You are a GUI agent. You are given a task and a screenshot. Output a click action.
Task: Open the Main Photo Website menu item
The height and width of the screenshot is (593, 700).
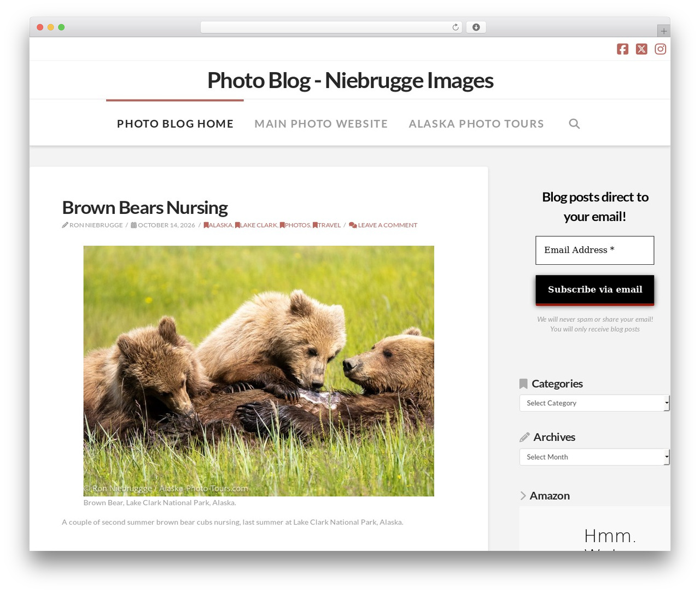(x=321, y=124)
